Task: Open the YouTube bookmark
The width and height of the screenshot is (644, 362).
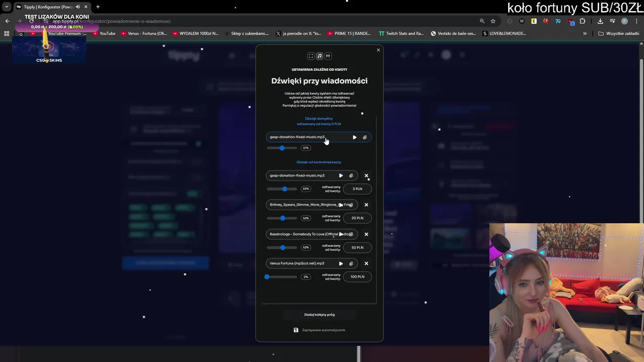Action: coord(104,34)
